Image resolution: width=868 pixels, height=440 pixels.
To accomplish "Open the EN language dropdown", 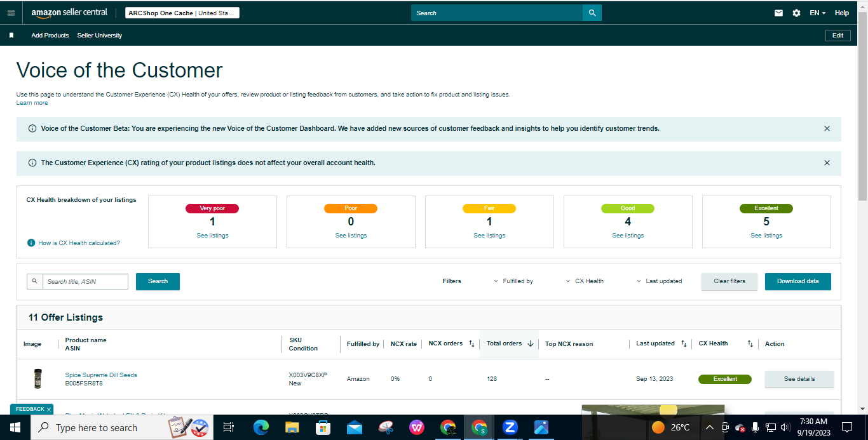I will (817, 13).
